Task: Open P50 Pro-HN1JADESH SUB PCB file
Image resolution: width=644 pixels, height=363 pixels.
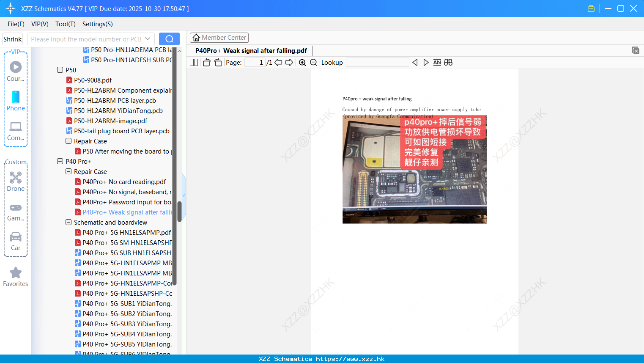Action: pyautogui.click(x=128, y=60)
